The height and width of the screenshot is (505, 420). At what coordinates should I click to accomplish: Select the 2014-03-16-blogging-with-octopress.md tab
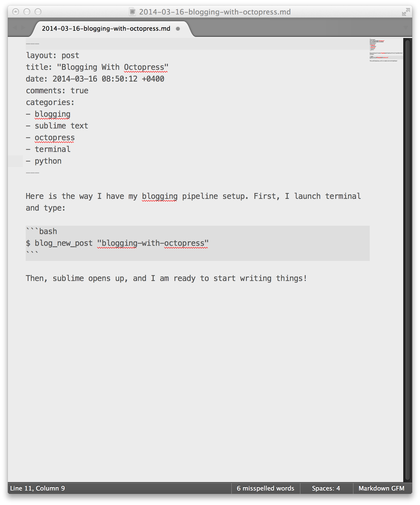pyautogui.click(x=112, y=28)
